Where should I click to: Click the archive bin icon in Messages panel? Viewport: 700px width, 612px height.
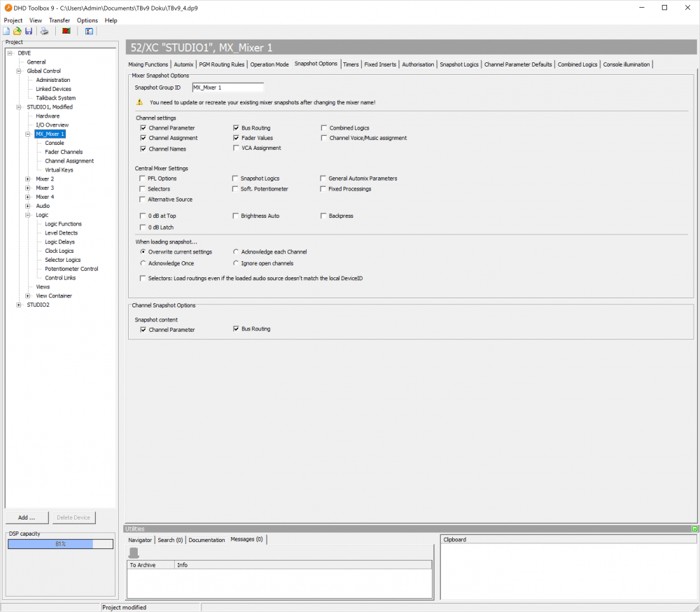132,552
